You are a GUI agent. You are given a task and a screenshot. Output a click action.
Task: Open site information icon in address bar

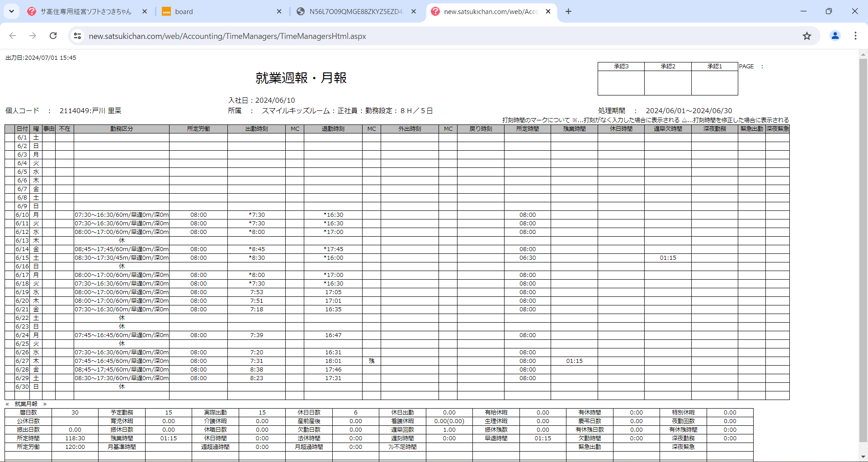tap(77, 36)
